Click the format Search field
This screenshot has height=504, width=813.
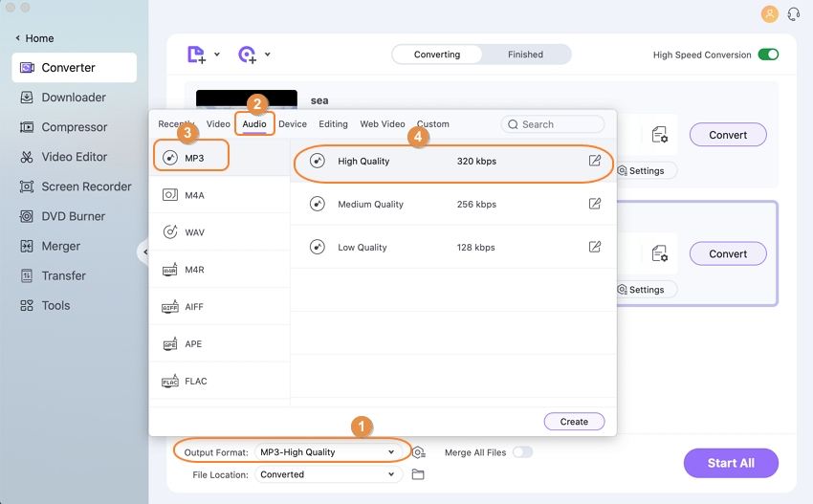[x=553, y=124]
